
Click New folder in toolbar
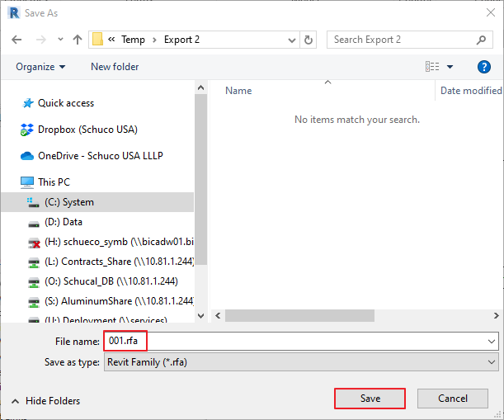coord(115,67)
